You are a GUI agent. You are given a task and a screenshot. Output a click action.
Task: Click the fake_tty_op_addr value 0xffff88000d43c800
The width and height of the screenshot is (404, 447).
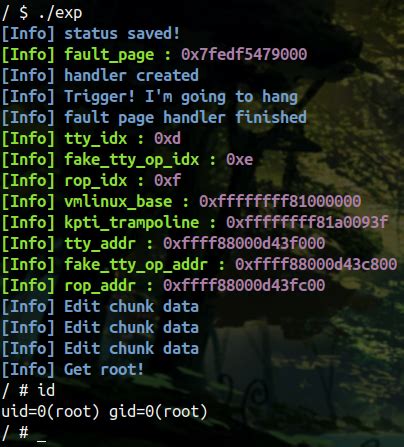[316, 265]
